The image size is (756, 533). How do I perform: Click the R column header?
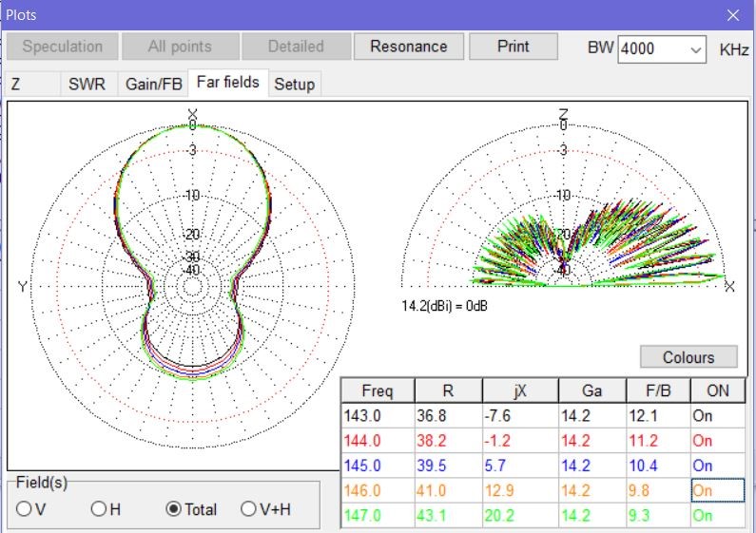click(x=449, y=390)
